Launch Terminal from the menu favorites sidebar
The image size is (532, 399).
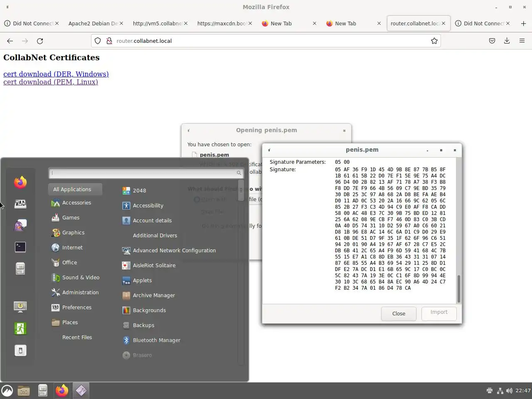click(x=20, y=247)
